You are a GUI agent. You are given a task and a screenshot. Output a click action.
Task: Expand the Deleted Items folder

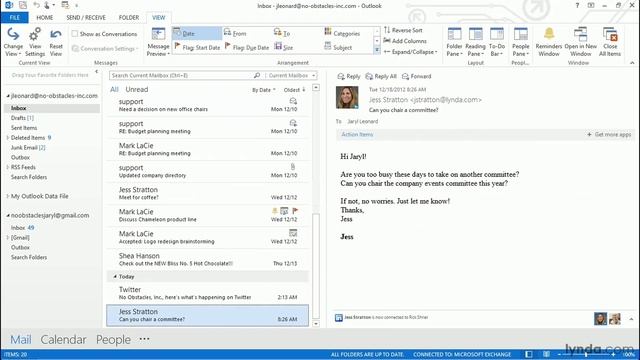8,138
